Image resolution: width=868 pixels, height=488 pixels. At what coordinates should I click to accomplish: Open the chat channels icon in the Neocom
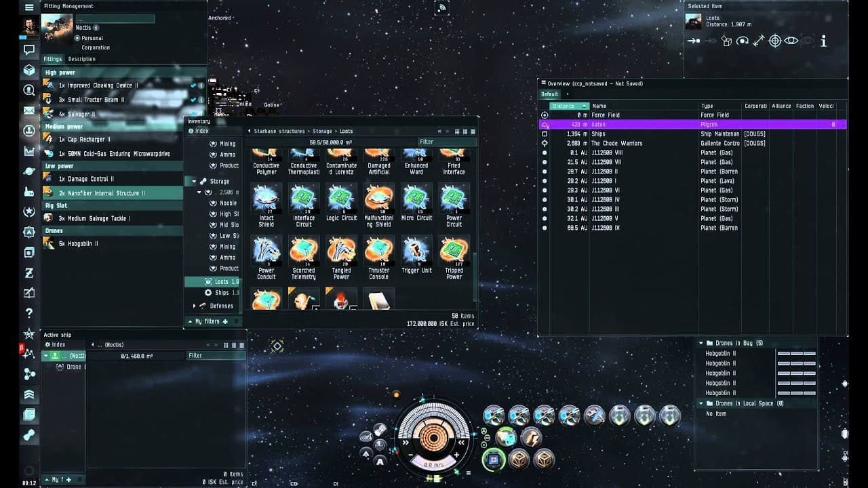pyautogui.click(x=29, y=49)
